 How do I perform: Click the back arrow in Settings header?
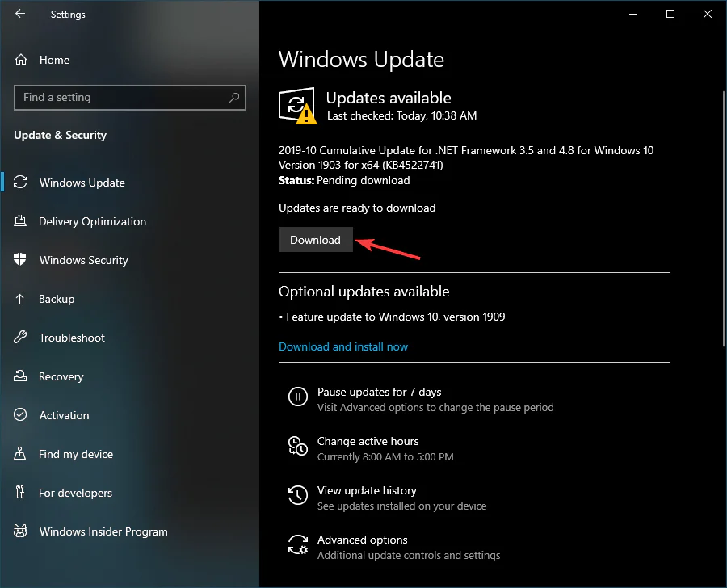pyautogui.click(x=20, y=14)
